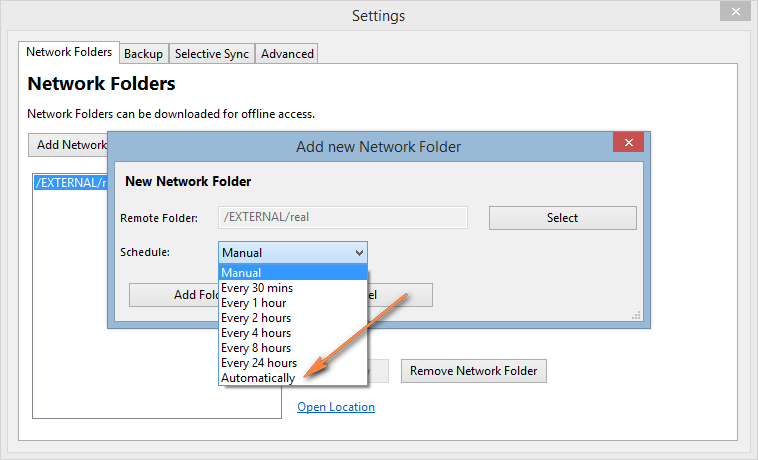Go to the Advanced settings tab
Image resolution: width=759 pixels, height=460 pixels.
(x=287, y=53)
